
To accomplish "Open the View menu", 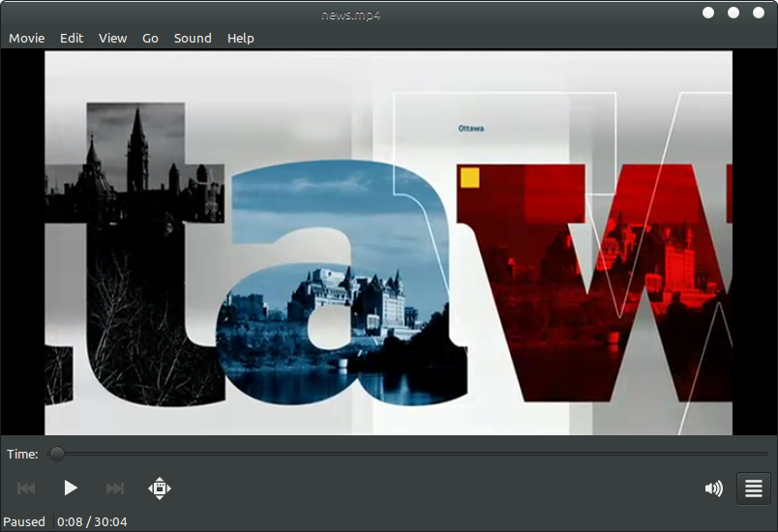I will point(112,38).
